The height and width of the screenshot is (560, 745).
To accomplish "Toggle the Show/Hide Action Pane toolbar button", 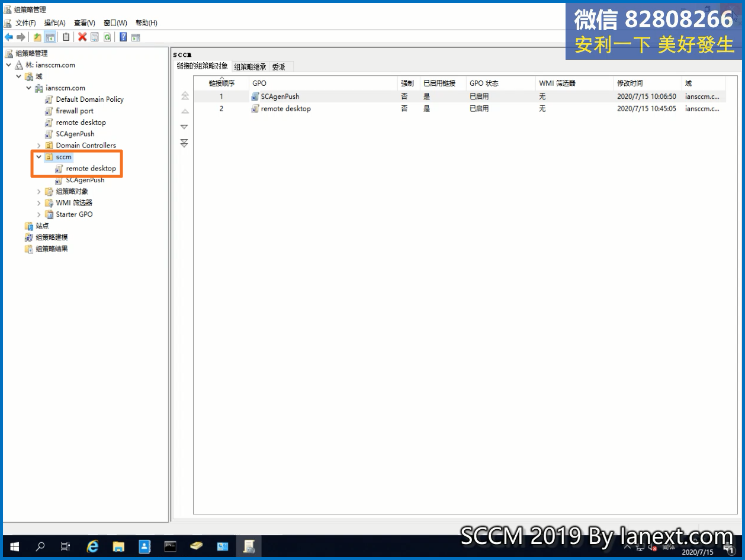I will coord(136,37).
